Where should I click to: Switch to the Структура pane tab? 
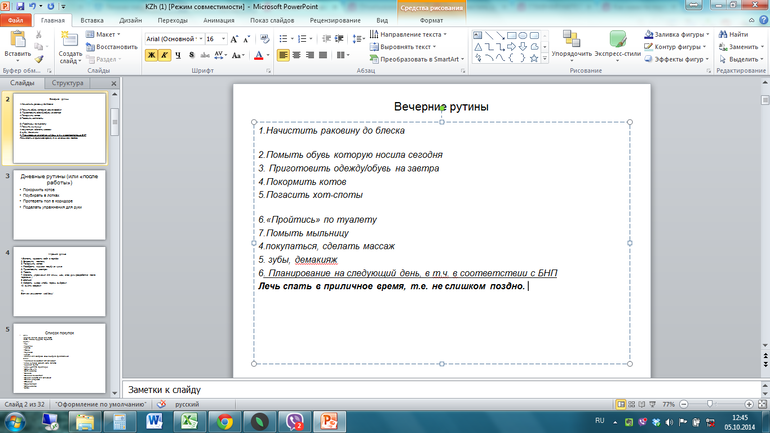coord(68,83)
